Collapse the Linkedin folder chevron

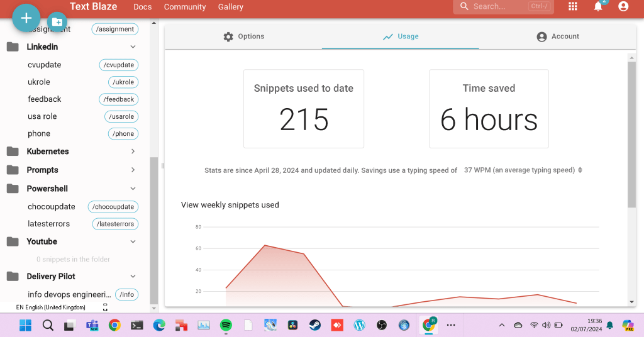(133, 47)
